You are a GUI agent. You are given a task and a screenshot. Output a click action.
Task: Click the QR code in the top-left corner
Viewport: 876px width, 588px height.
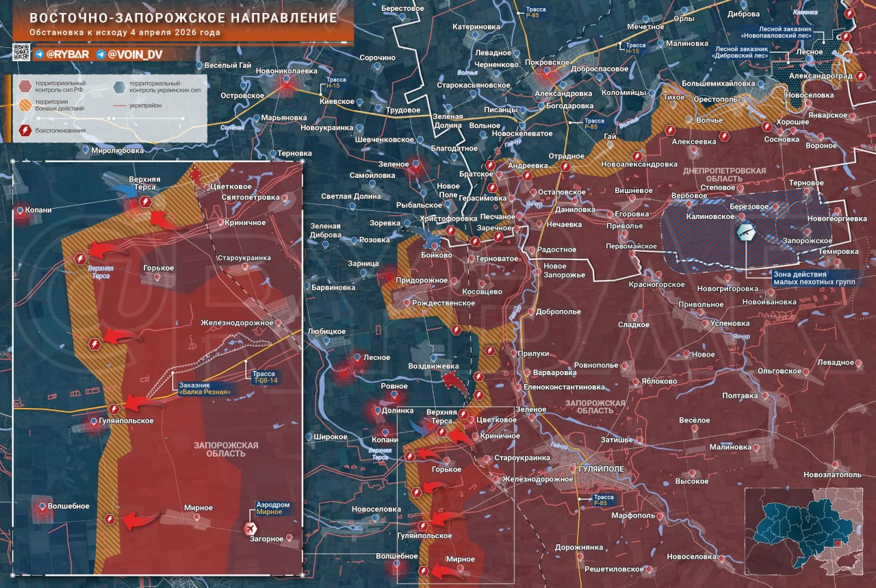(x=22, y=51)
